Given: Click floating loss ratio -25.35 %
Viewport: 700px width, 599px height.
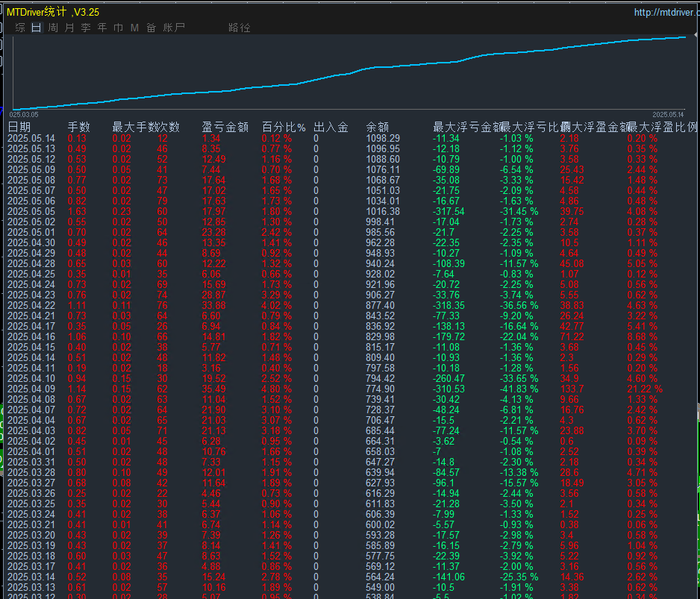Looking at the screenshot, I should click(519, 577).
